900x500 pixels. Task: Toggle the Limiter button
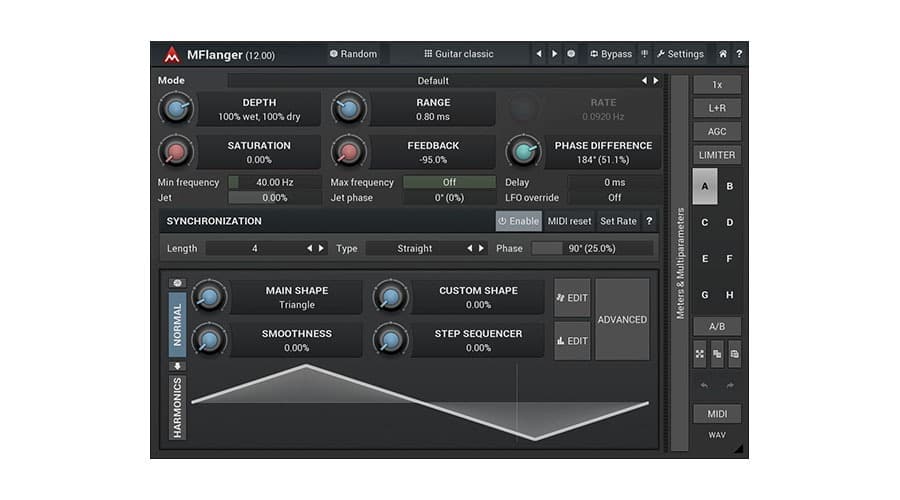tap(717, 155)
